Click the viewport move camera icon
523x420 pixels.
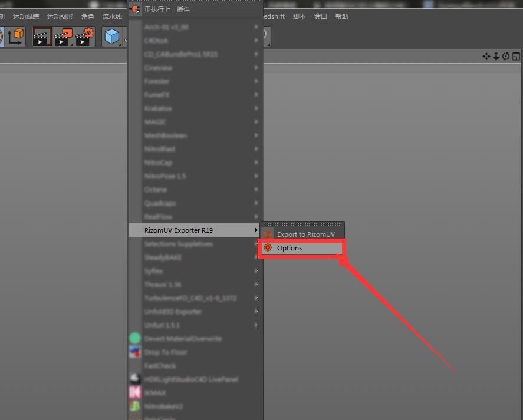tap(486, 57)
